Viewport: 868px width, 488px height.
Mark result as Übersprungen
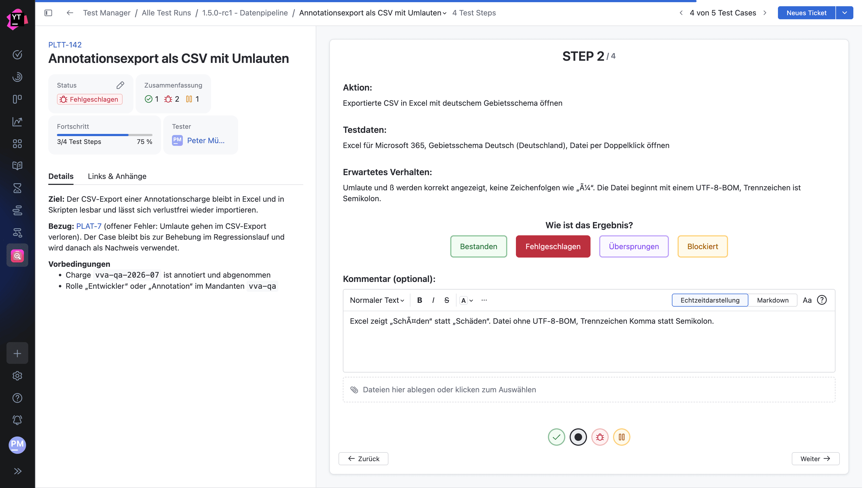tap(634, 246)
